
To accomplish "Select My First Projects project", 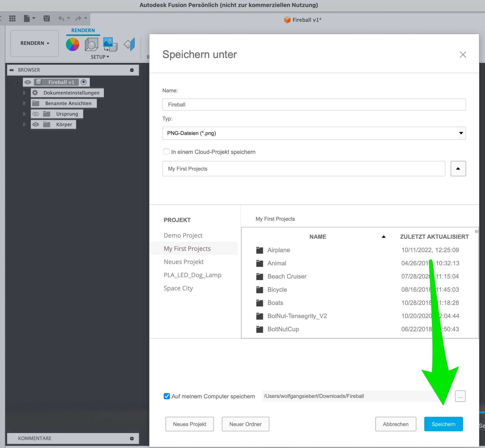I will (x=187, y=248).
